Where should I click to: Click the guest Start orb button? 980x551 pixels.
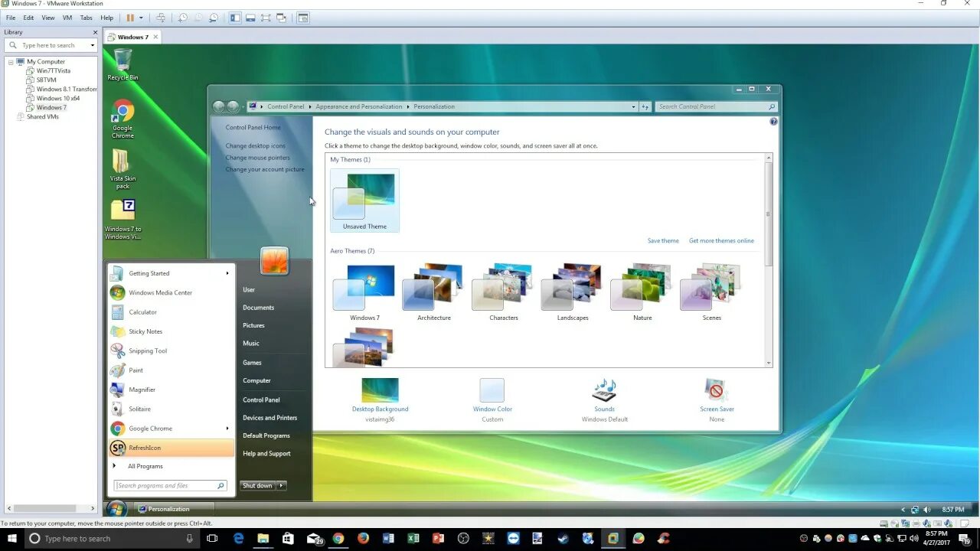point(116,509)
